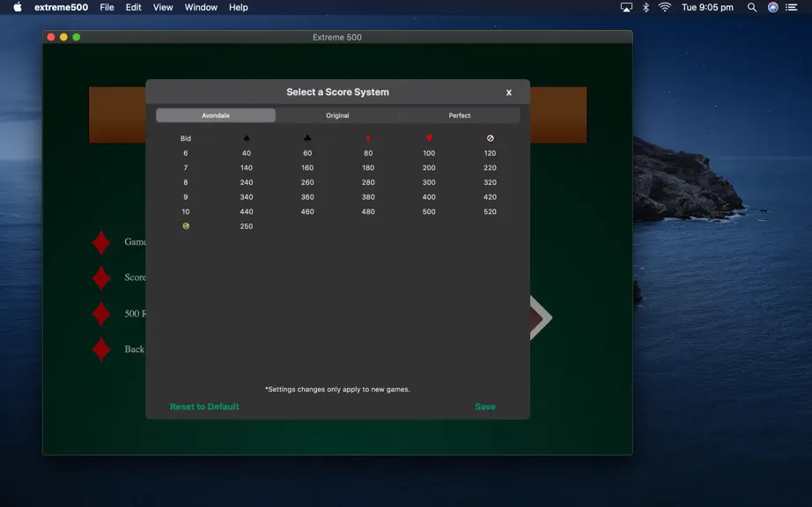Viewport: 812px width, 507px height.
Task: Open the Apple menu
Action: pyautogui.click(x=18, y=7)
